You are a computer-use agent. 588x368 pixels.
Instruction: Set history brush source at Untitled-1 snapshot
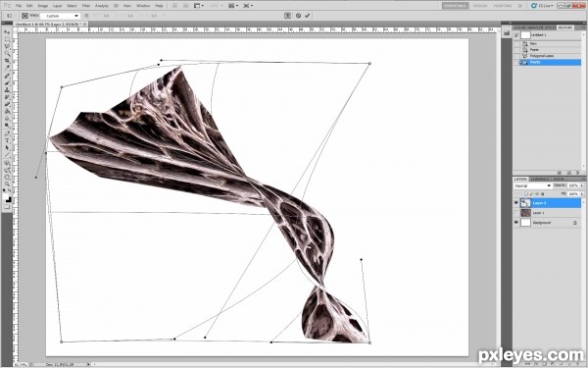516,35
